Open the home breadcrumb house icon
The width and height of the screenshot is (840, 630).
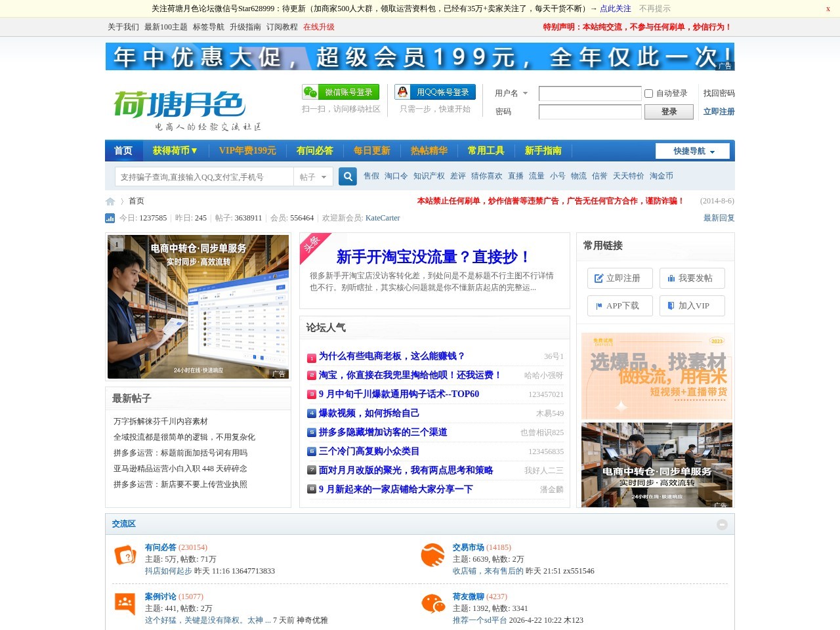(110, 201)
